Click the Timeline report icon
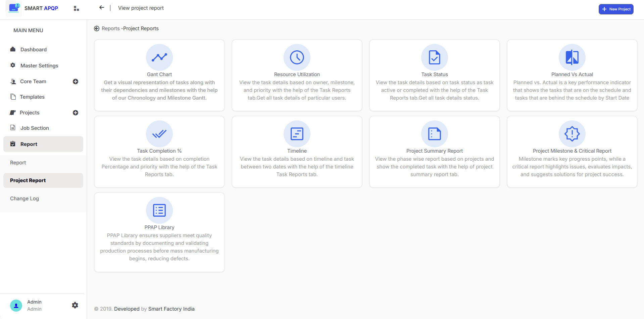 pos(297,134)
